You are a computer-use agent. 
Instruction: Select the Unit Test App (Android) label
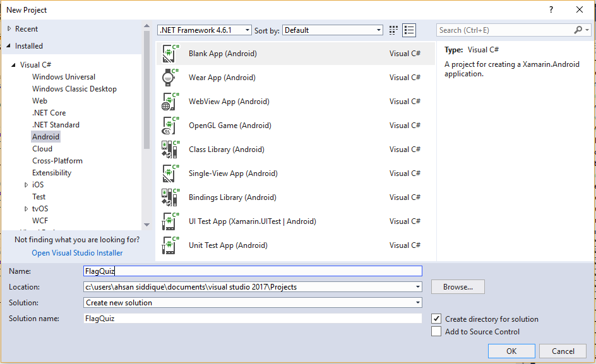point(228,245)
